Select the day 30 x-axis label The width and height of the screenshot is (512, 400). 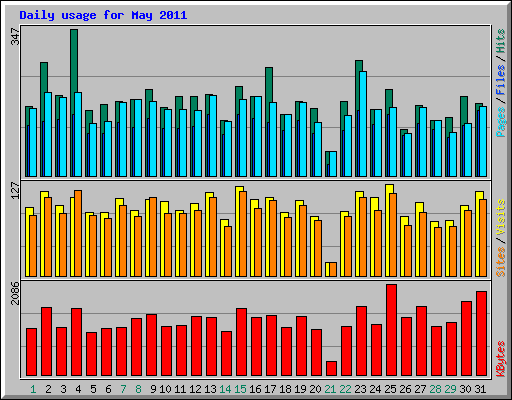(465, 389)
